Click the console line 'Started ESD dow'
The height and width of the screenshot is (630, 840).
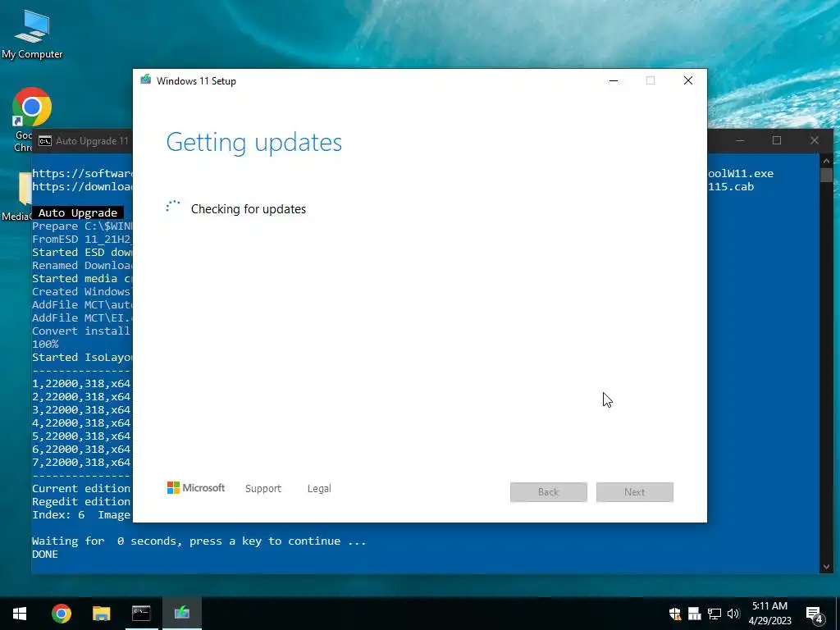[x=82, y=253]
